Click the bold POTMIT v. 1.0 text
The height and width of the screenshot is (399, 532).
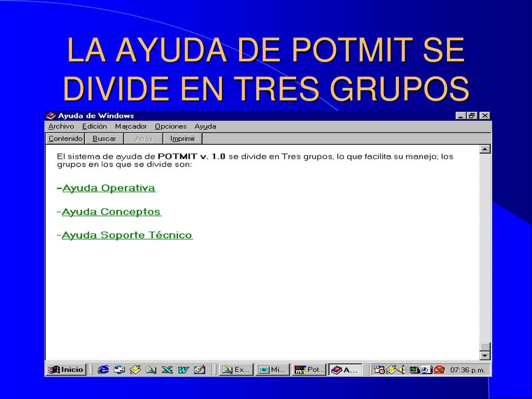[x=192, y=156]
